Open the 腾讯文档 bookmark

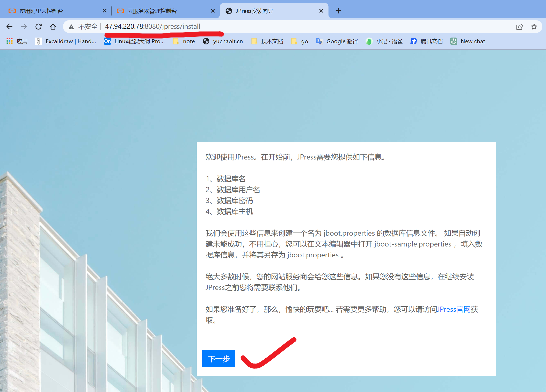[426, 41]
